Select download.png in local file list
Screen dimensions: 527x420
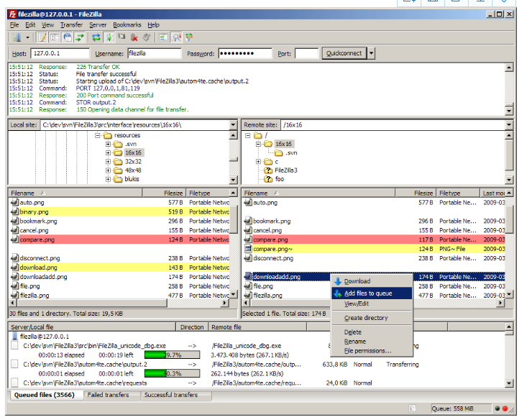pyautogui.click(x=120, y=268)
